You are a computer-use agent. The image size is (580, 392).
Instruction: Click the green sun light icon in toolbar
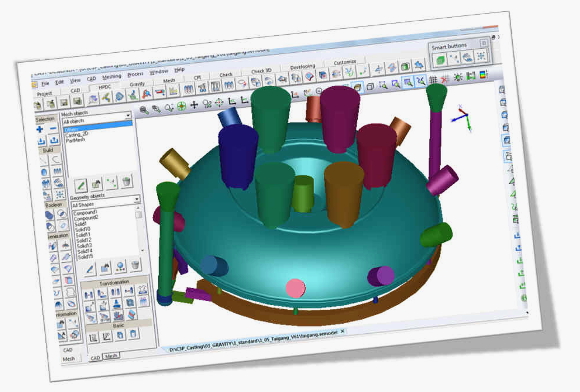tap(458, 77)
